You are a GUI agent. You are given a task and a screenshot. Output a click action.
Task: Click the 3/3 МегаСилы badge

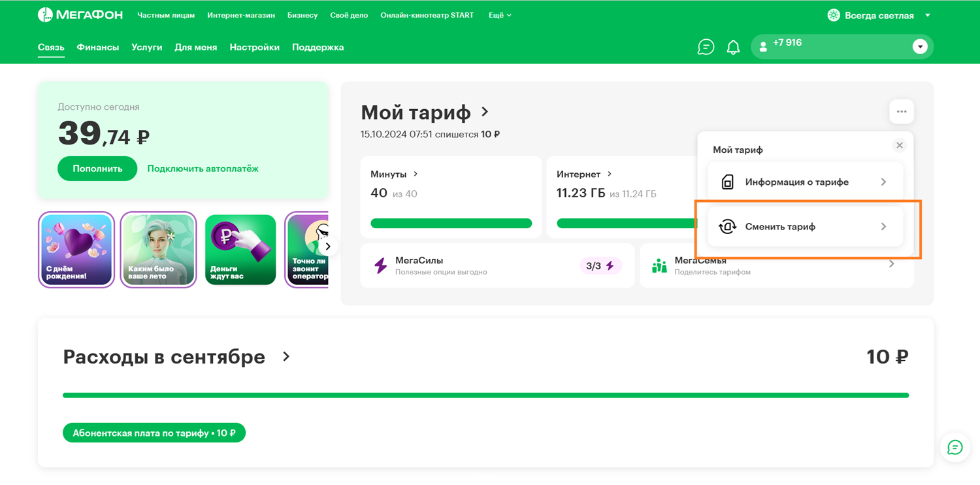point(600,265)
